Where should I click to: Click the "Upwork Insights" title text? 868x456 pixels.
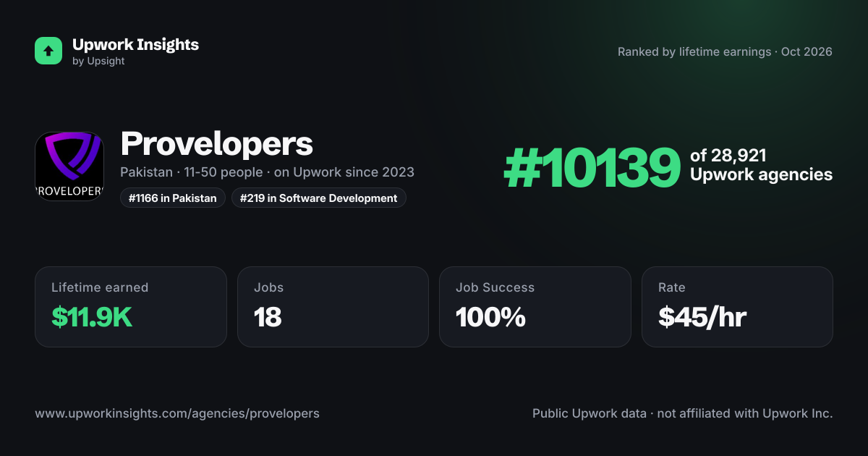(x=135, y=44)
